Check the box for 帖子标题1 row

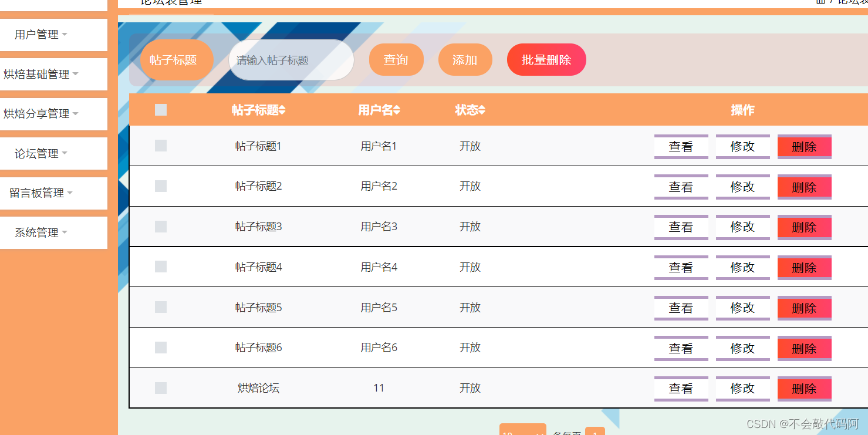(x=161, y=146)
